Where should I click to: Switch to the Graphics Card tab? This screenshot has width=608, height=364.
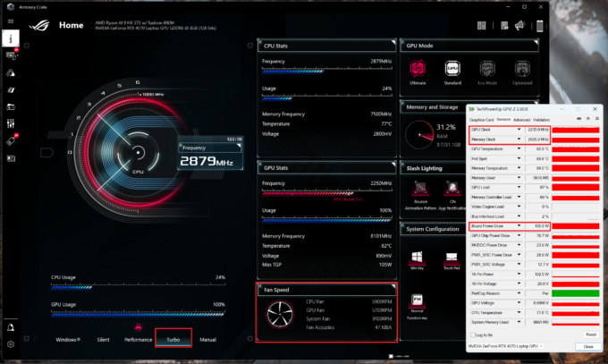[482, 119]
